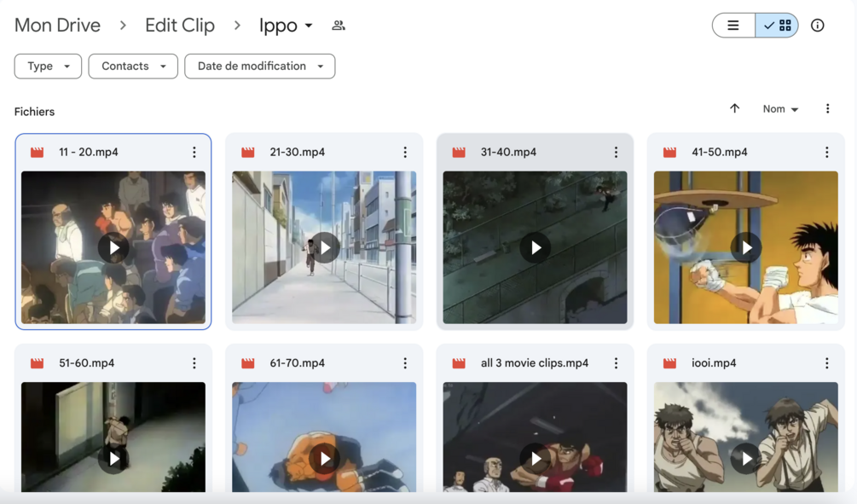Select the file name 21-30.mp4
857x504 pixels.
click(x=298, y=153)
